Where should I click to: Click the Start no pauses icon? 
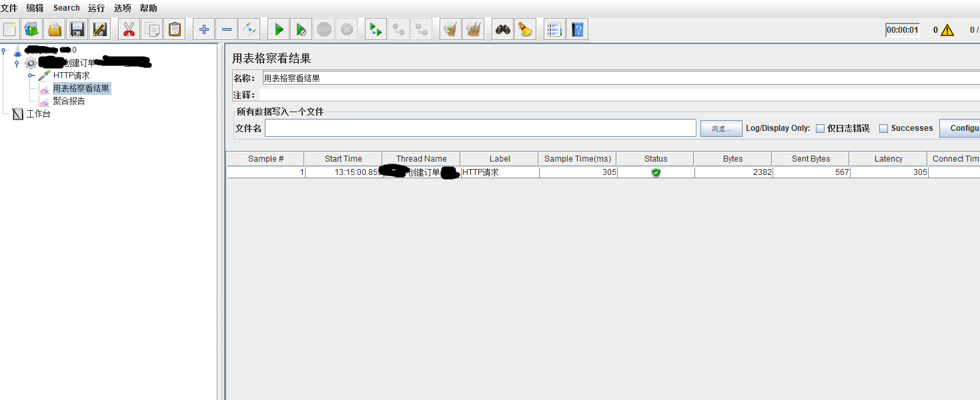click(x=302, y=29)
